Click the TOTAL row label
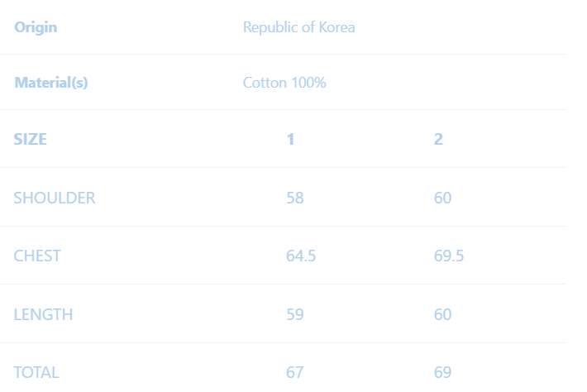587x392 pixels. (x=36, y=372)
